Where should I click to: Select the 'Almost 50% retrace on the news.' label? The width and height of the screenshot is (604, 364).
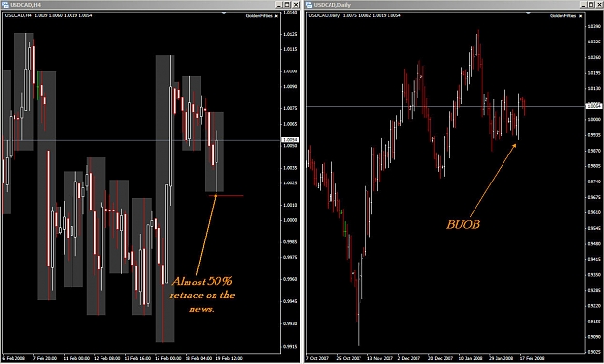pyautogui.click(x=203, y=294)
